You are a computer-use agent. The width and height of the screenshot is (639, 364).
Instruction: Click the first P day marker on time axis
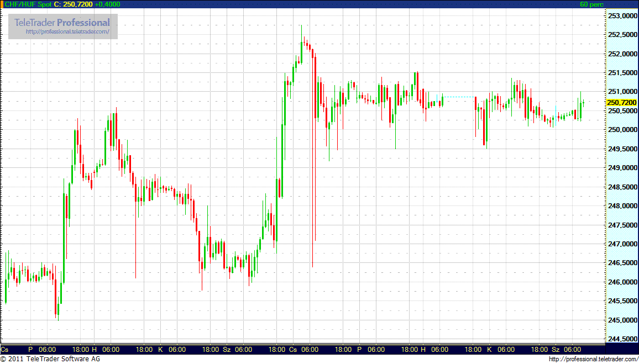point(30,350)
